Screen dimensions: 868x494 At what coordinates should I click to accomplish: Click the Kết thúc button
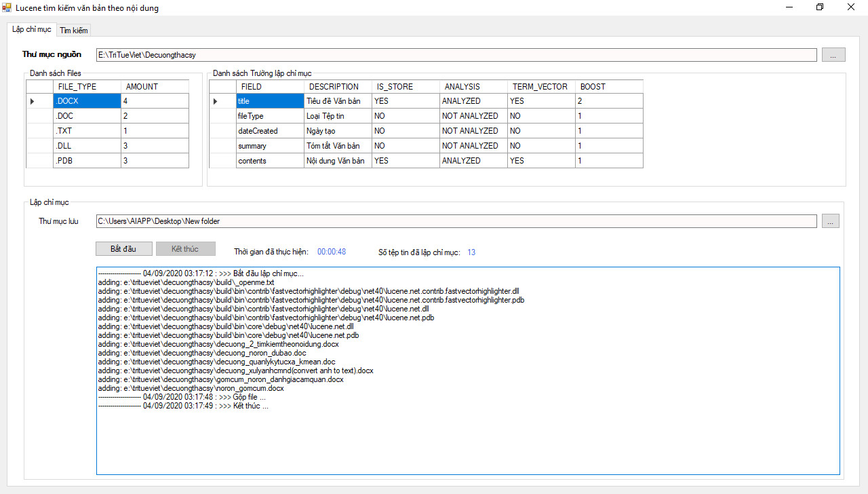(185, 249)
